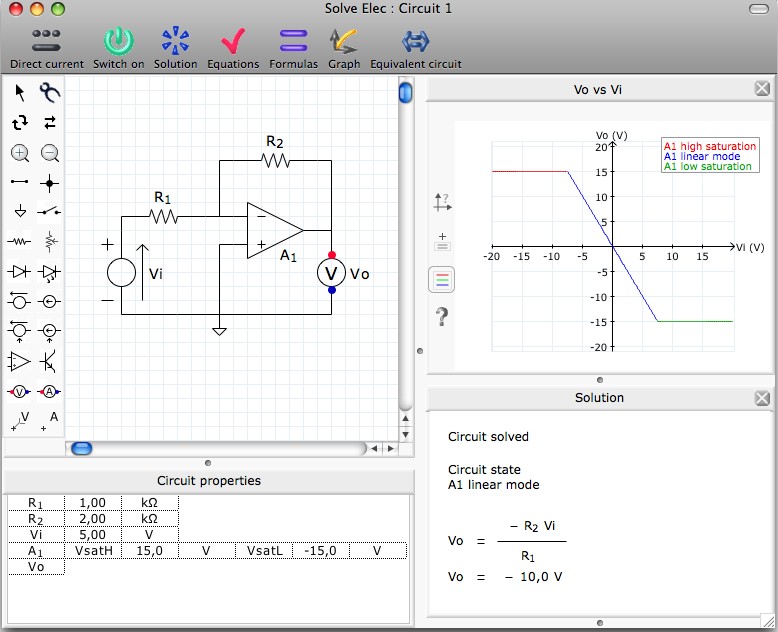Screen dimensions: 778x632
Task: Click the canvas scroll up arrow
Action: 405,418
